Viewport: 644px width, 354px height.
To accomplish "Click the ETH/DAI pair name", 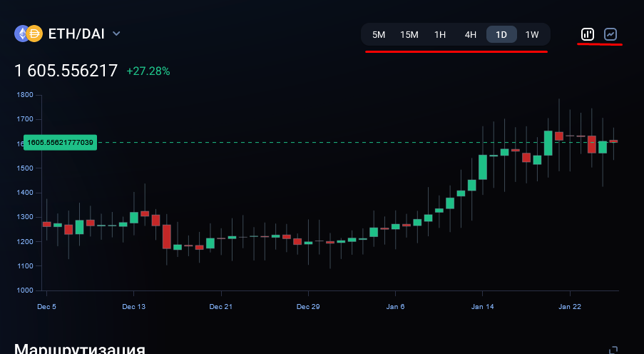I will tap(76, 34).
